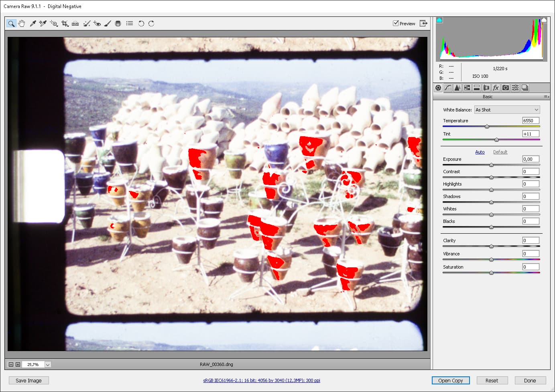Select the White Balance eyedropper tool
The image size is (555, 392).
click(33, 24)
